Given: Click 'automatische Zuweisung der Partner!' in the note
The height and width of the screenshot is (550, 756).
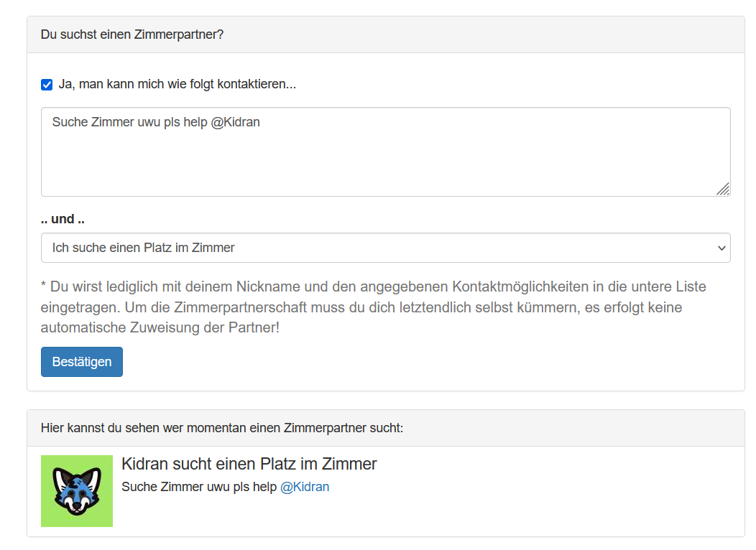Looking at the screenshot, I should pos(160,328).
